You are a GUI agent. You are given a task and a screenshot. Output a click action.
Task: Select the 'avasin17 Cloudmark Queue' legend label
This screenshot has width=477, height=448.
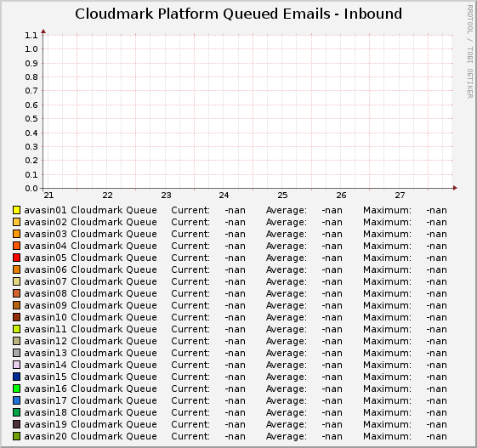[x=90, y=400]
